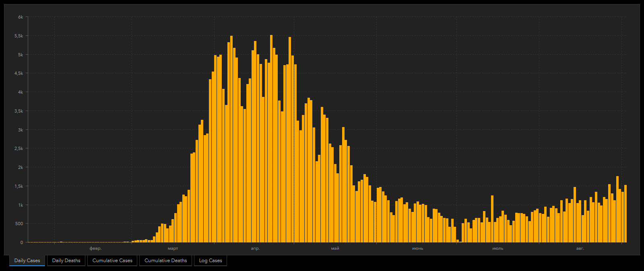Click the авг. month label
Image resolution: width=644 pixels, height=271 pixels.
pyautogui.click(x=580, y=248)
